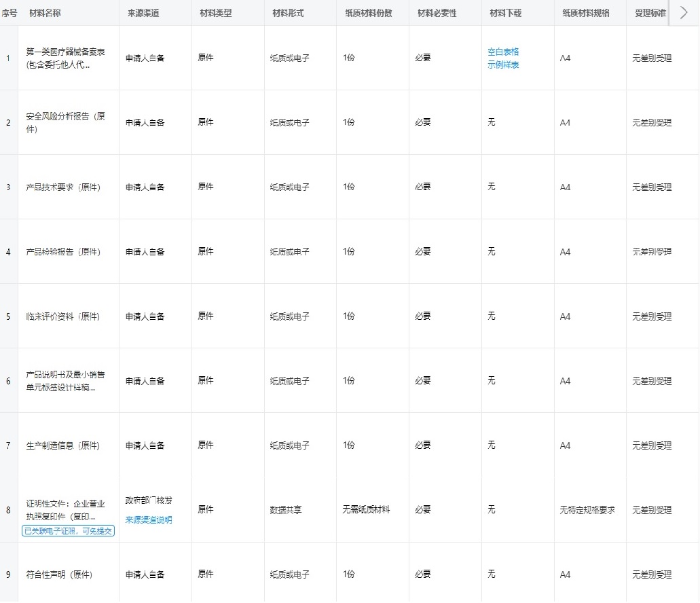
Task: Select the 临床评价资料 row
Action: tap(272, 316)
